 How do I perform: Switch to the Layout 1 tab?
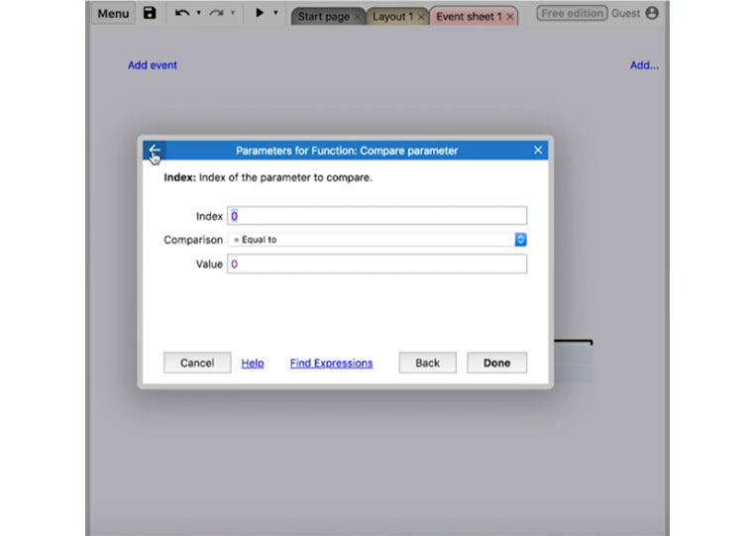pos(392,17)
